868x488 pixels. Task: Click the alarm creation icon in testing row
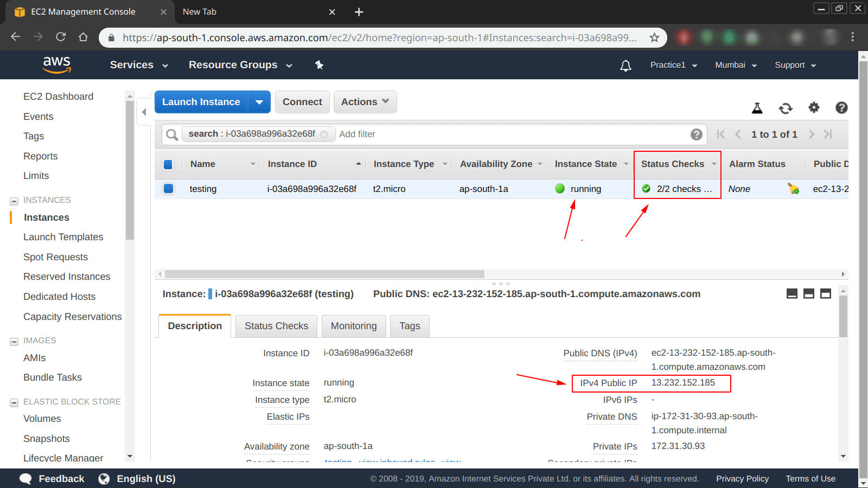(793, 189)
